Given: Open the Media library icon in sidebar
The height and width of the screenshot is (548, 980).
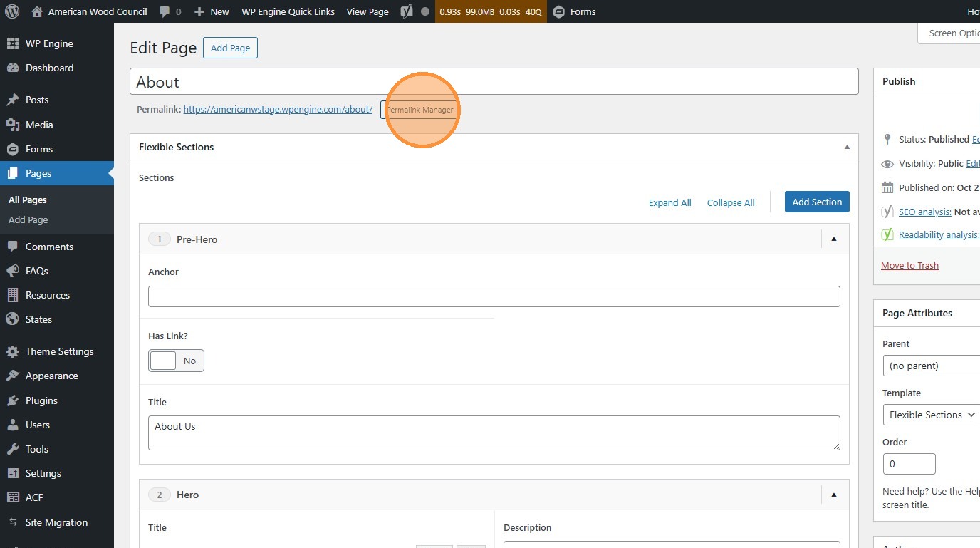Looking at the screenshot, I should point(12,125).
